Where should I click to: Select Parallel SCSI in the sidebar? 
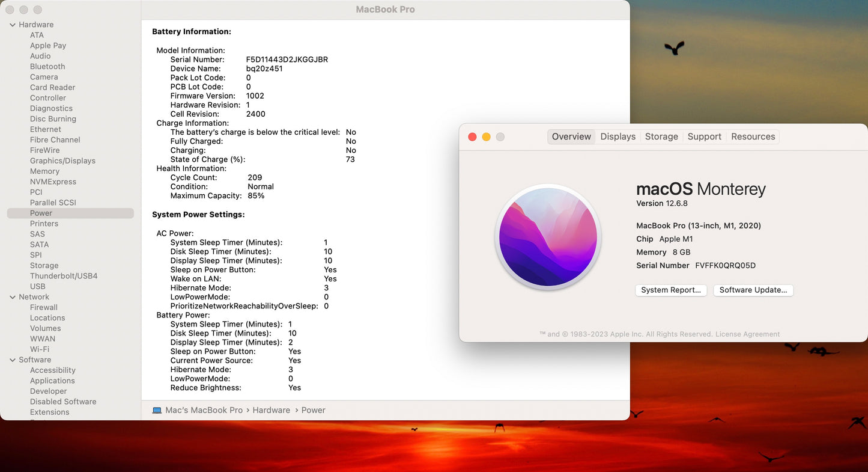(x=53, y=203)
